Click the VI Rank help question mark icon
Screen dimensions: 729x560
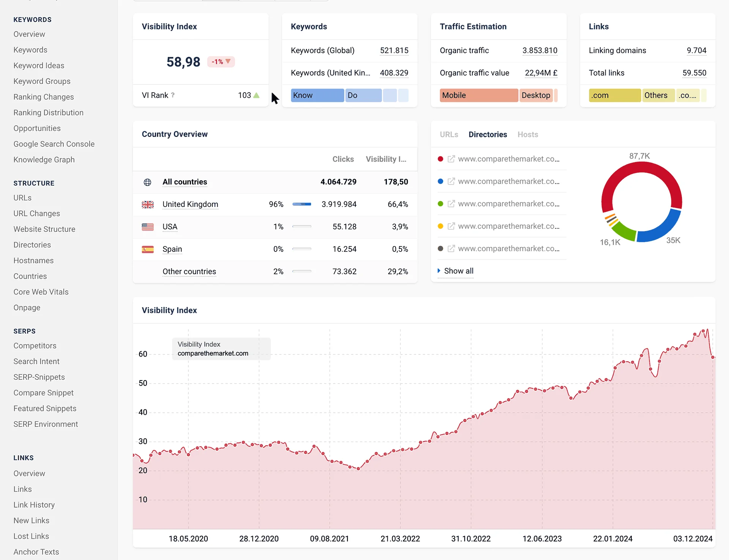(x=173, y=95)
